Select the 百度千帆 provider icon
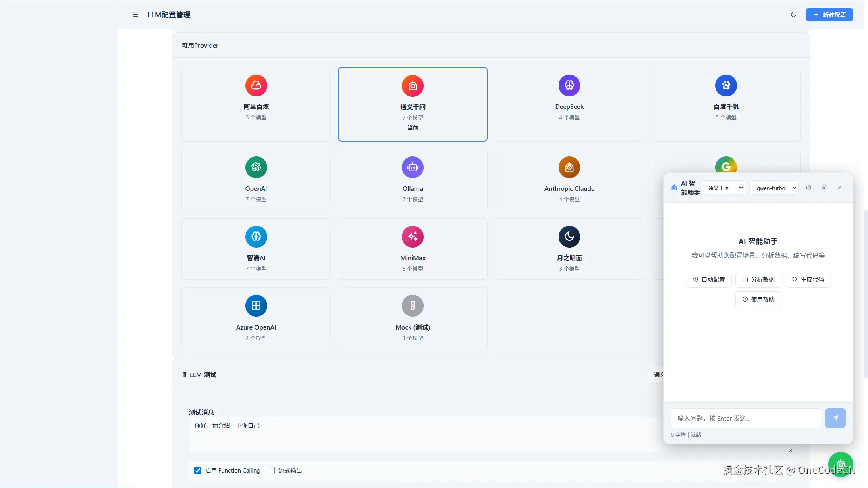Image resolution: width=868 pixels, height=488 pixels. click(x=726, y=86)
